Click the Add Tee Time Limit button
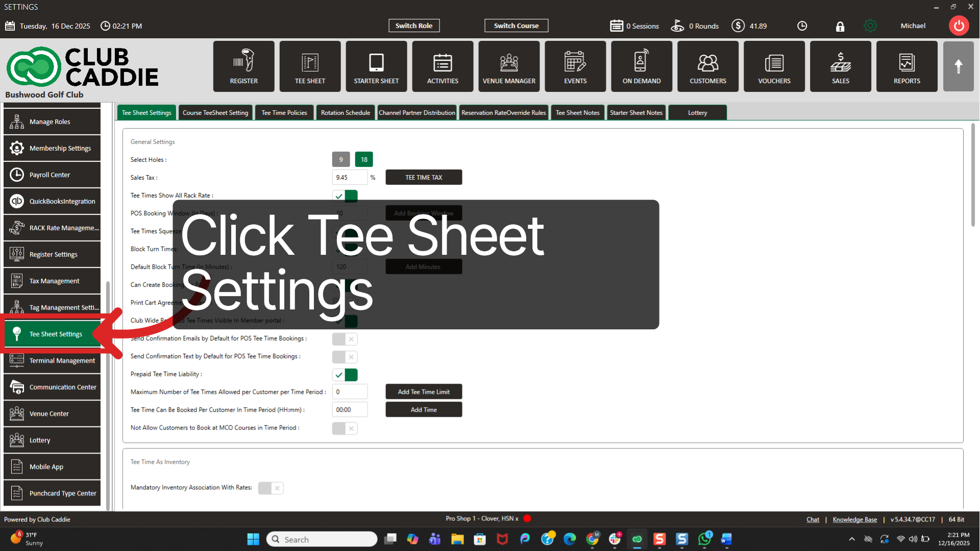Viewport: 980px width, 551px height. point(424,391)
